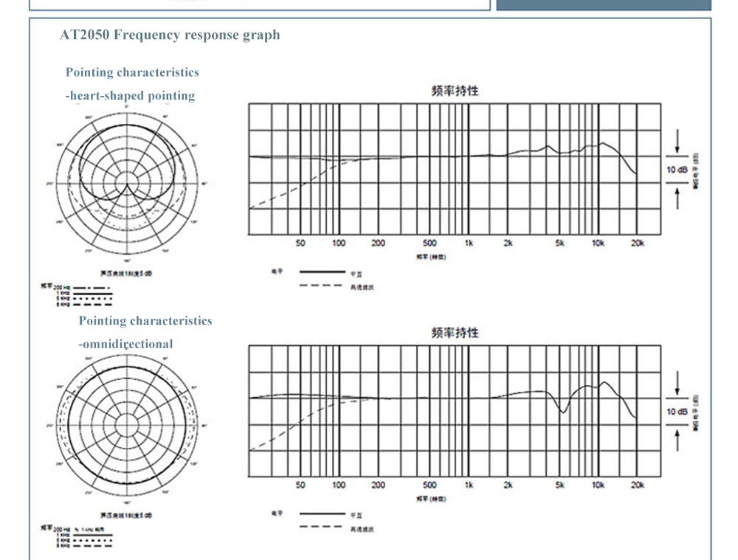Click the 10k axis label under heart-shaped chart
Viewport: 738px width, 560px height.
click(x=599, y=243)
